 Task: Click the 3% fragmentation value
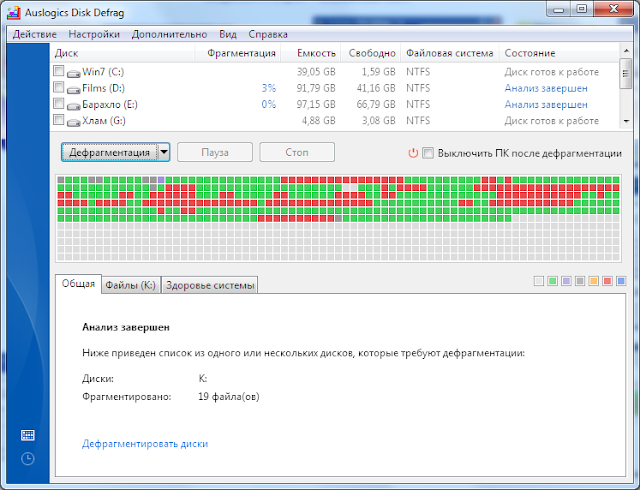269,88
